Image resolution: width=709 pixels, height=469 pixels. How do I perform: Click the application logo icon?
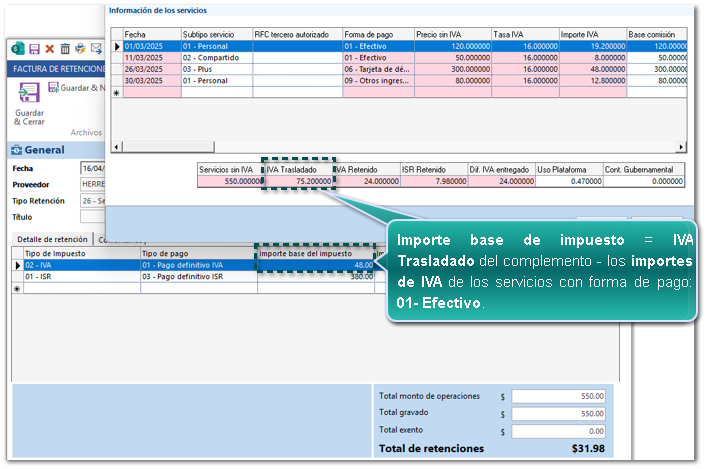click(x=19, y=49)
